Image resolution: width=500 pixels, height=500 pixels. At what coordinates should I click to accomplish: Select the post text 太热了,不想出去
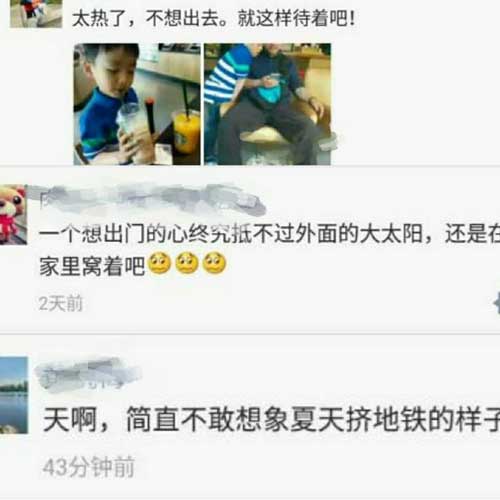150,18
